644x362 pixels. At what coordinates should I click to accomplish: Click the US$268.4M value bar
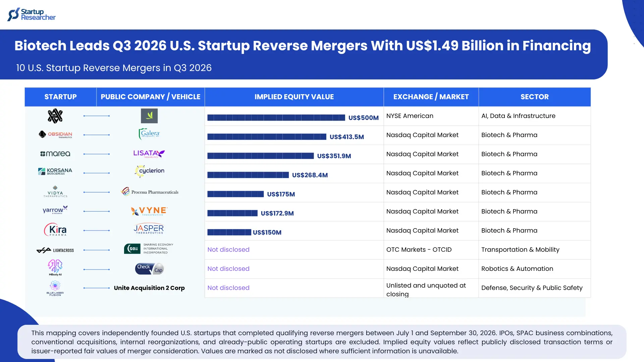point(248,175)
